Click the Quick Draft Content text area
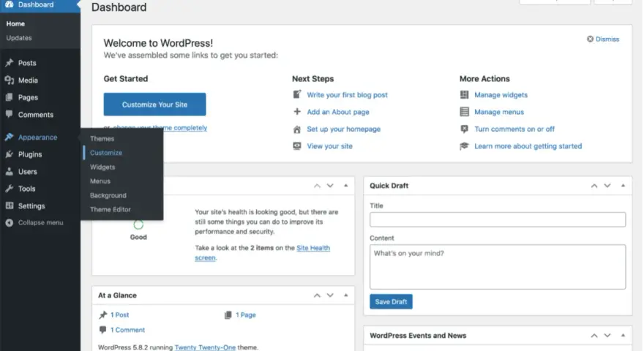The image size is (644, 351). pyautogui.click(x=498, y=267)
